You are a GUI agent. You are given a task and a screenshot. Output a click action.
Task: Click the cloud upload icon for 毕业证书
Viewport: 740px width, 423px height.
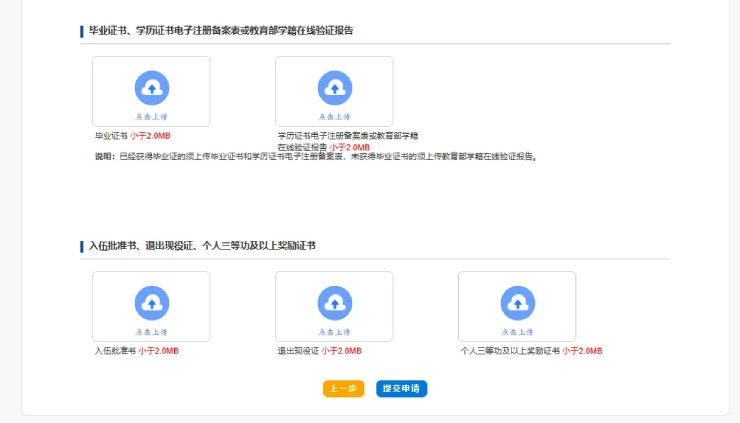click(151, 88)
